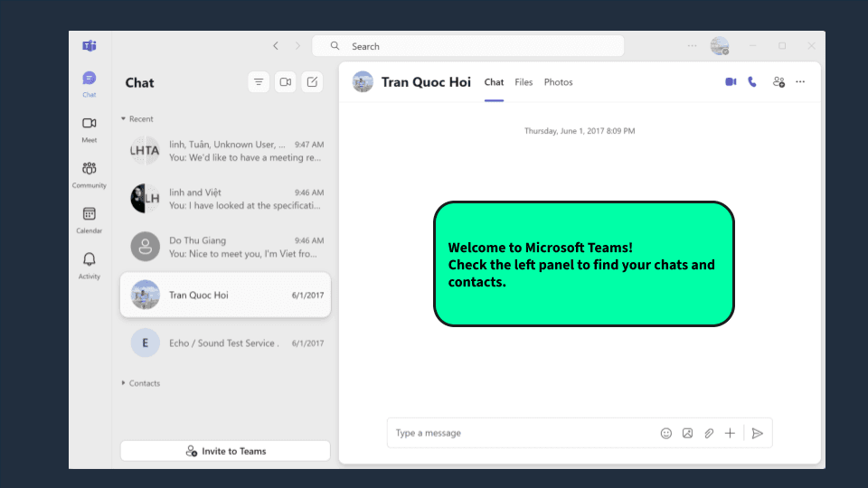Switch to the Chat tab

494,82
